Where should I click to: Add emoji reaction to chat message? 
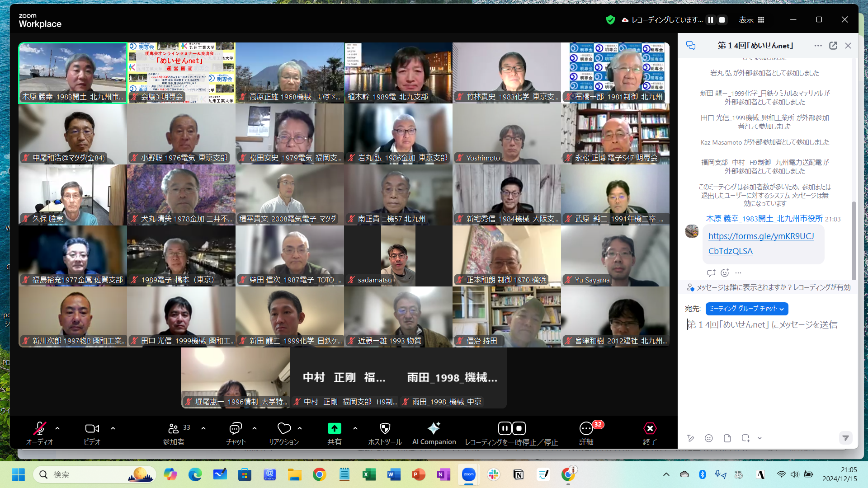pyautogui.click(x=725, y=273)
